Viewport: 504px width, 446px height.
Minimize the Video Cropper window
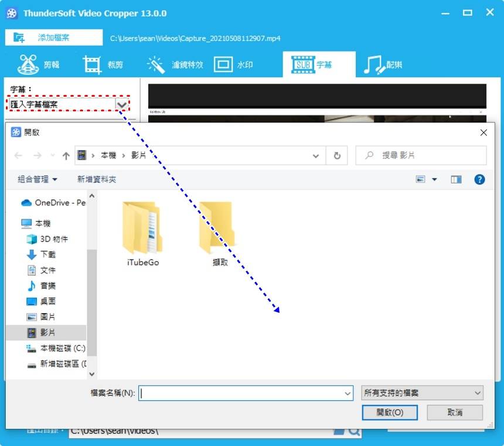coord(445,13)
